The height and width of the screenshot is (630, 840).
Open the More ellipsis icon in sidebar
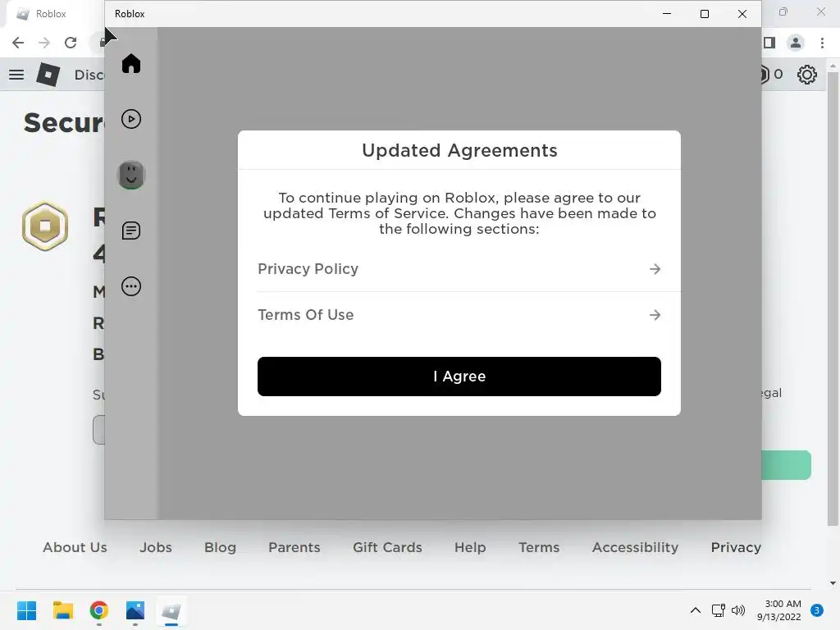(131, 286)
